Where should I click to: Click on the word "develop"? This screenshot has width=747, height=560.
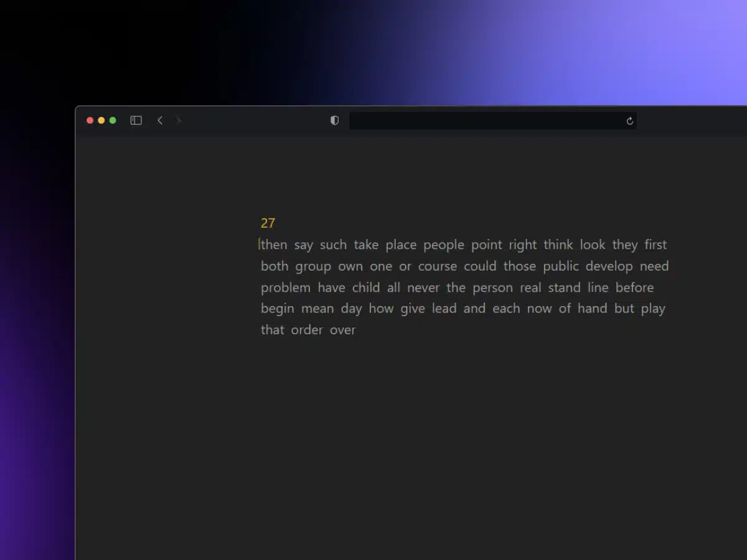[x=609, y=266]
